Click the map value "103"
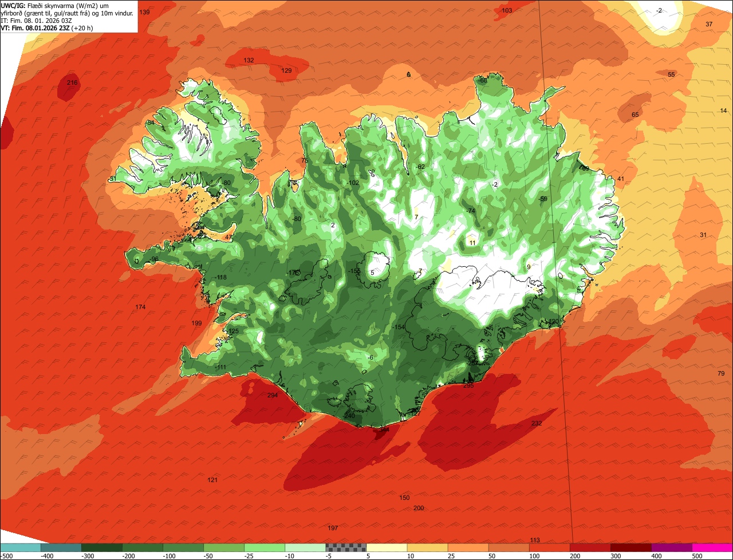The image size is (733, 560). coord(507,10)
